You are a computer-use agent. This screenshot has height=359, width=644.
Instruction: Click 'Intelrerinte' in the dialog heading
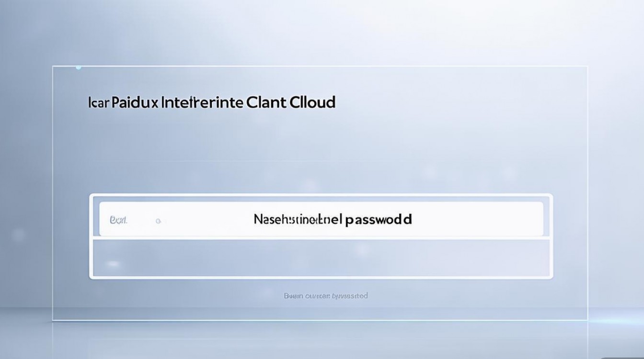[202, 103]
